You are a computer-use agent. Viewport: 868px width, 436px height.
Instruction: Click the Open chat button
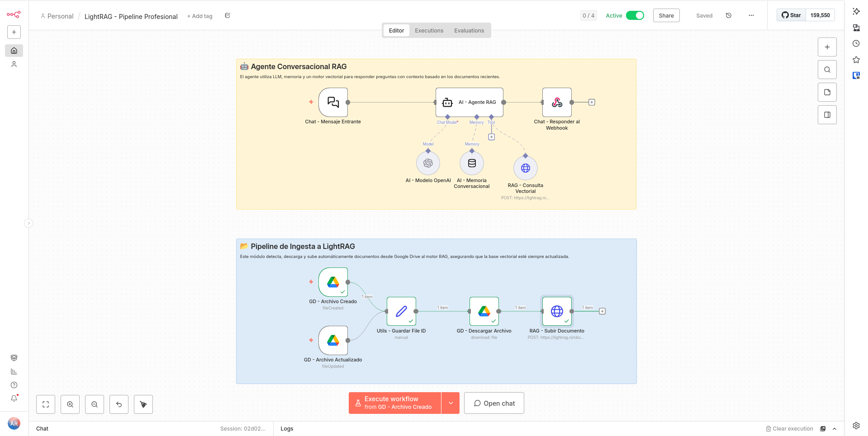pos(494,403)
